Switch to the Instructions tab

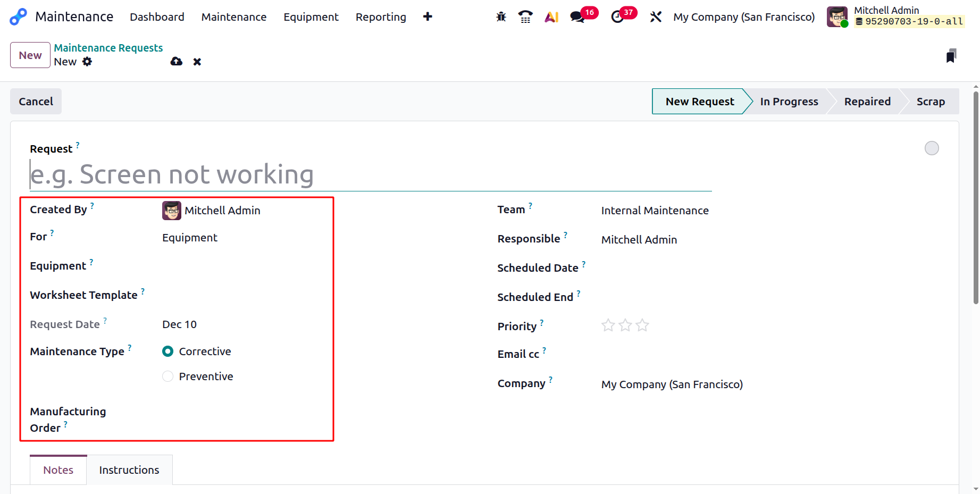pos(129,470)
